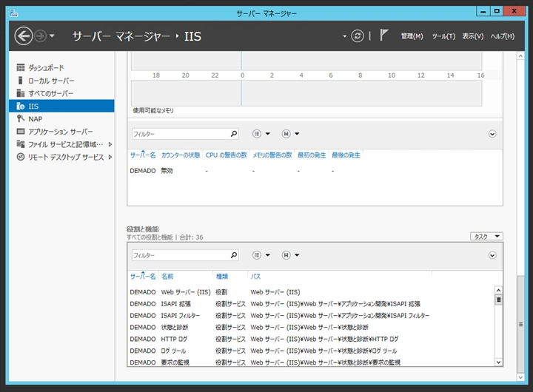
Task: Select アプリケーション サーバー in the sidebar
Action: tap(61, 132)
